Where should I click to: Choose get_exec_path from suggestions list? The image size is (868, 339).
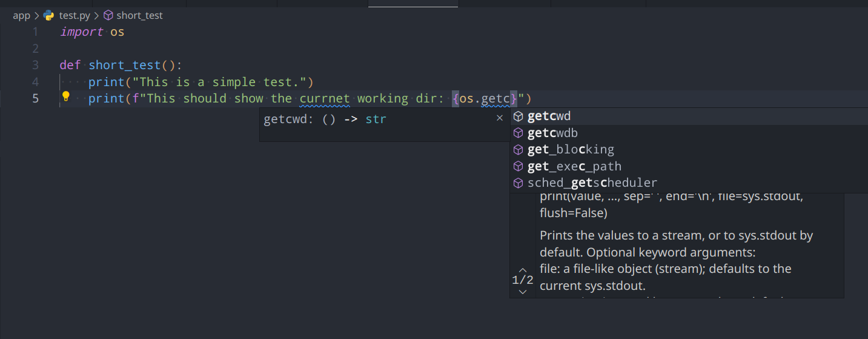688,166
